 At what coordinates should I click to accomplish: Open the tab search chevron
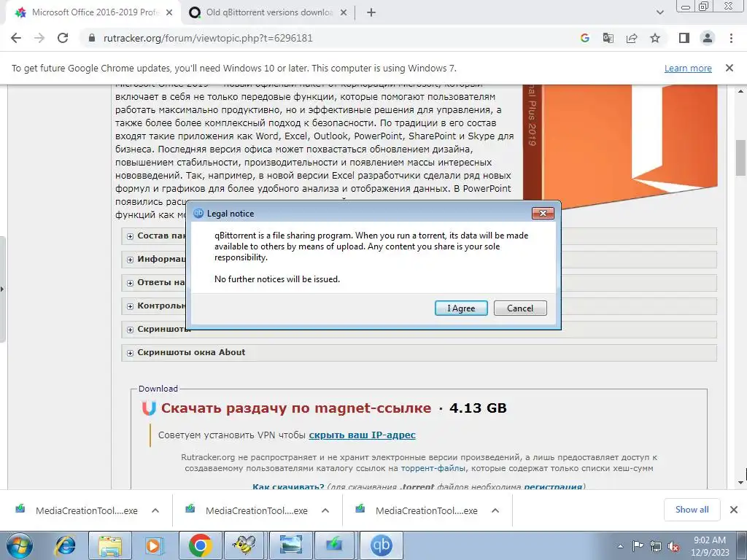click(659, 12)
